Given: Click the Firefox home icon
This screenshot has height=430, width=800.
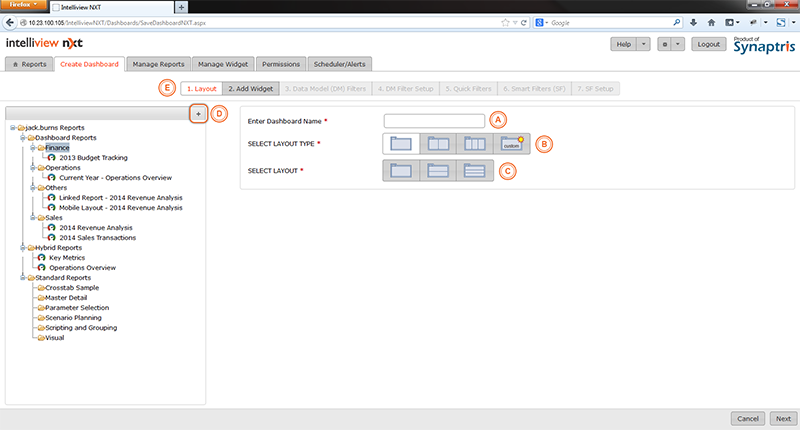Looking at the screenshot, I should pyautogui.click(x=712, y=22).
